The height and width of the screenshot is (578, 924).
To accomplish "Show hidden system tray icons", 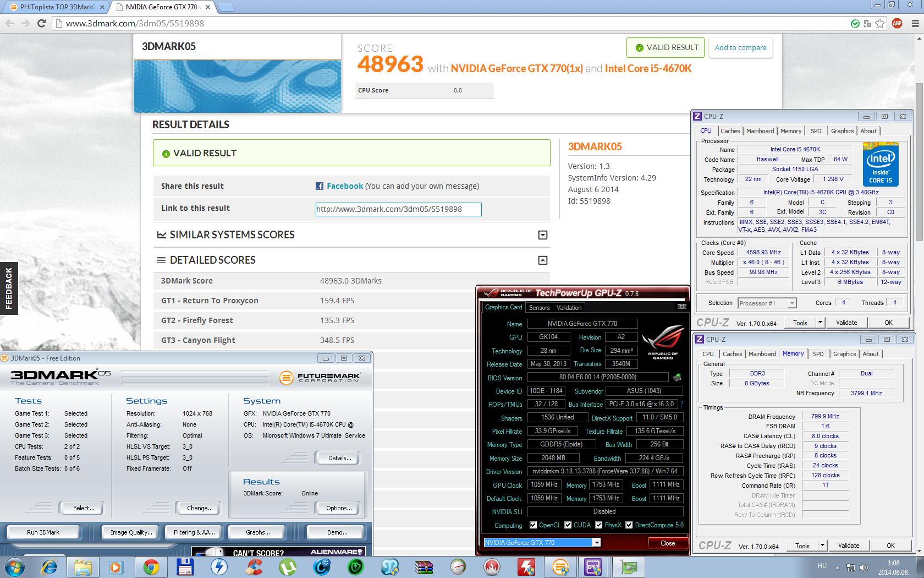I will point(837,566).
